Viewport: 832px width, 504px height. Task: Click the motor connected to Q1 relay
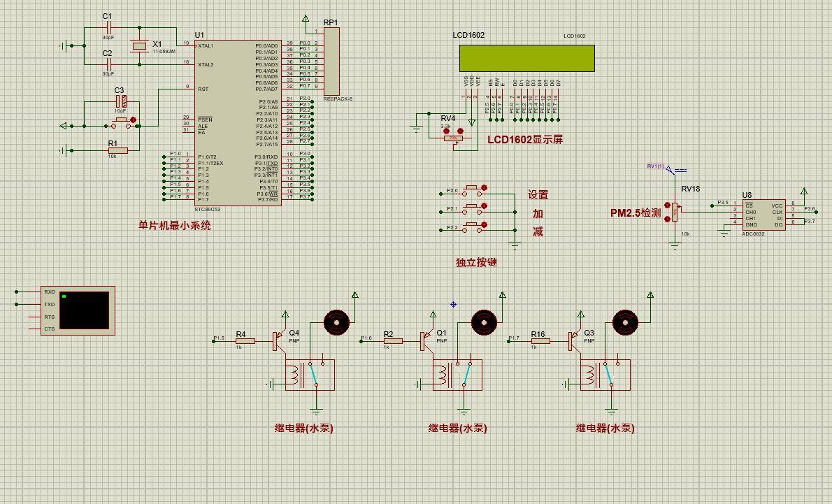click(484, 322)
